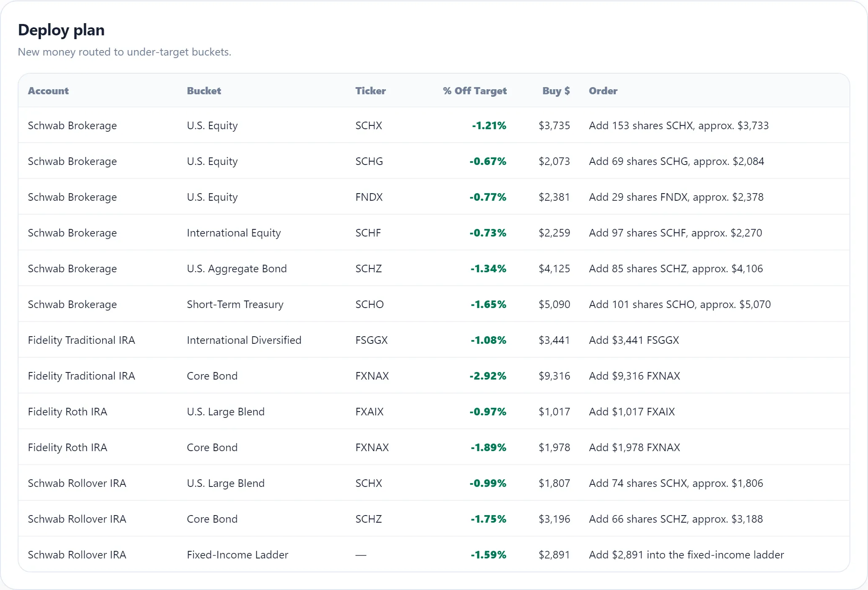Click the -1.21% off target value
The width and height of the screenshot is (868, 590).
click(489, 125)
